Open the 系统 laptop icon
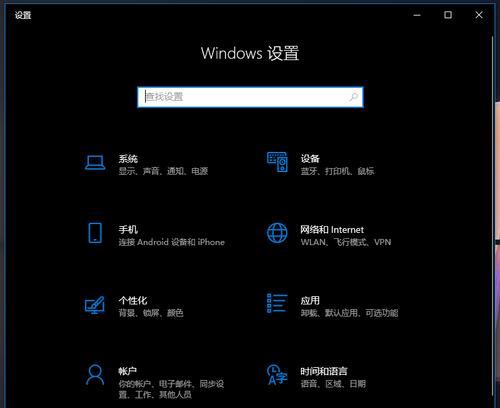 click(95, 163)
